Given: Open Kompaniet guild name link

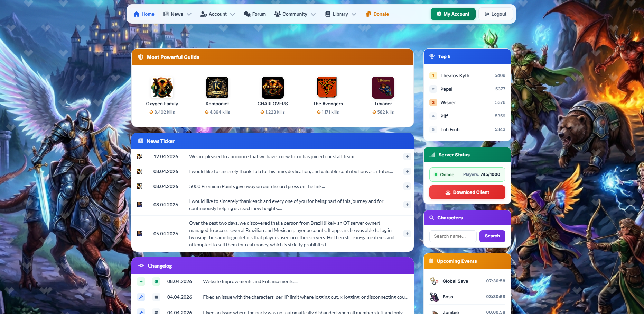Looking at the screenshot, I should (217, 104).
